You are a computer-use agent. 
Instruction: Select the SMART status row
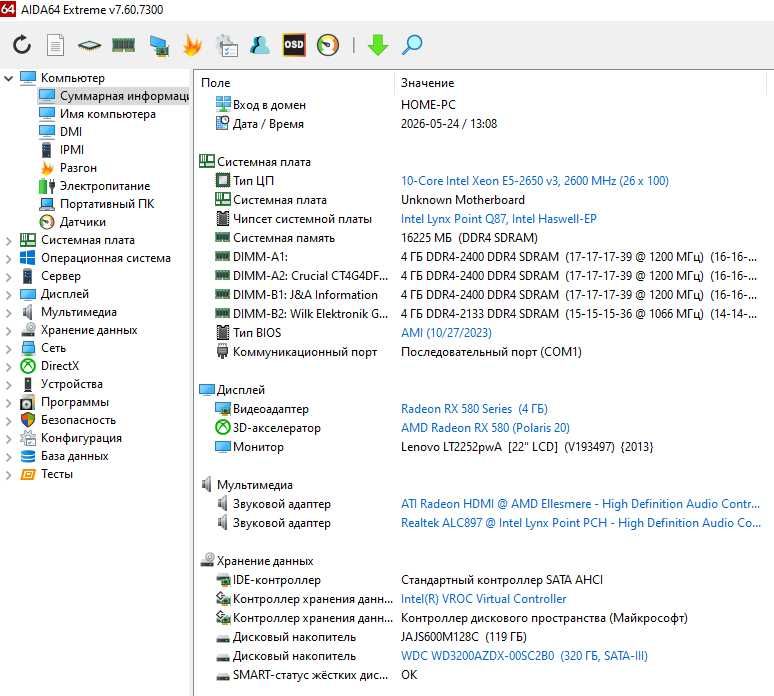(316, 675)
